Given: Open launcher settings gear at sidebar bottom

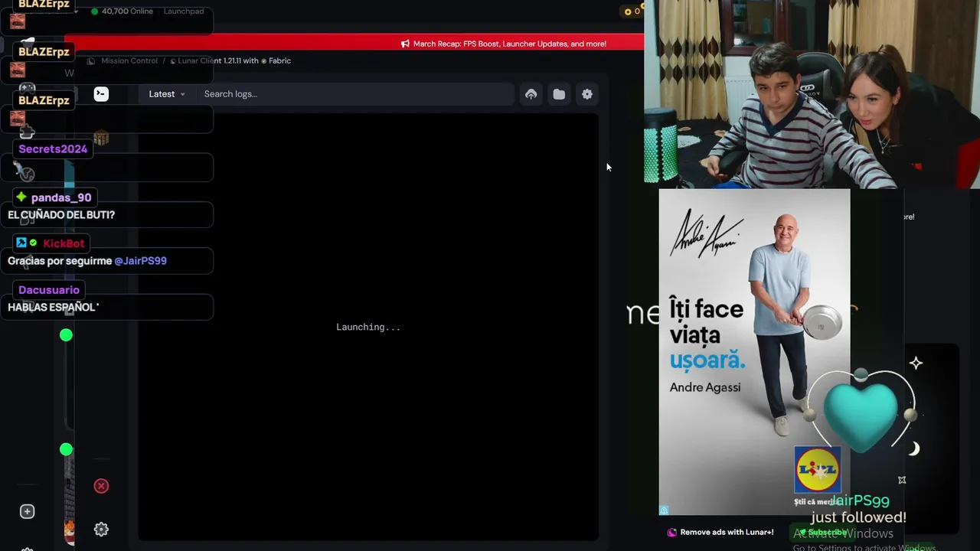Looking at the screenshot, I should (101, 530).
